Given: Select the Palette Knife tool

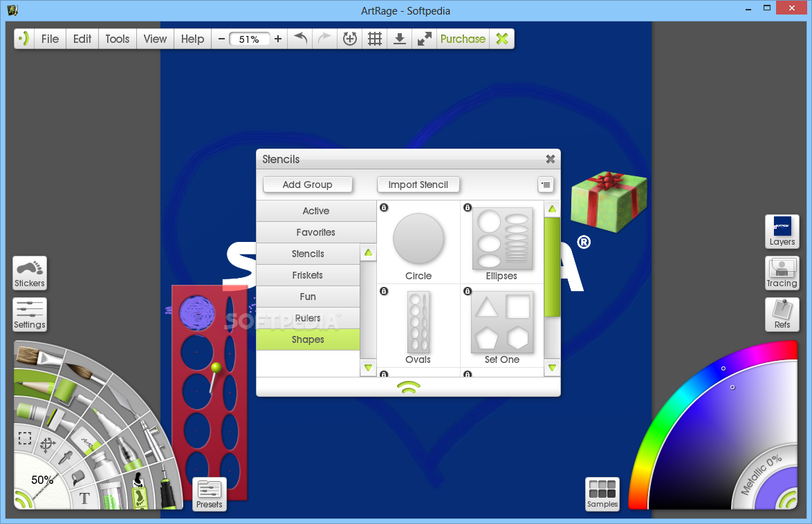Looking at the screenshot, I should coord(122,401).
